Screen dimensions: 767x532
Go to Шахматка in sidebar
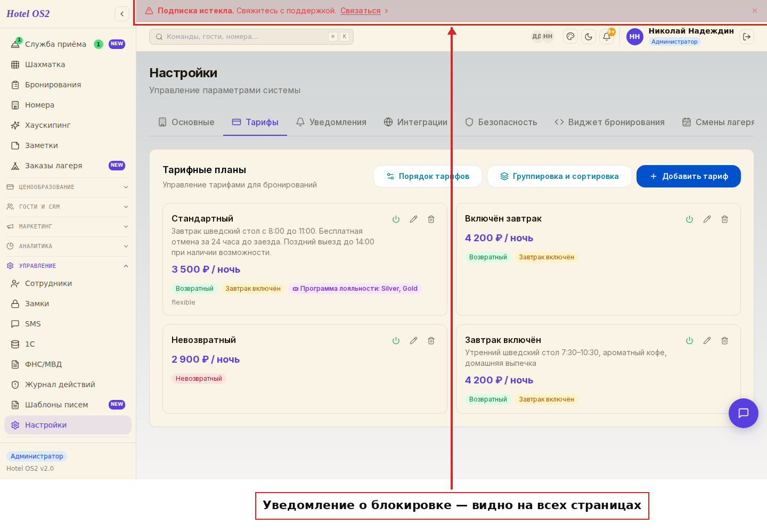[68, 64]
